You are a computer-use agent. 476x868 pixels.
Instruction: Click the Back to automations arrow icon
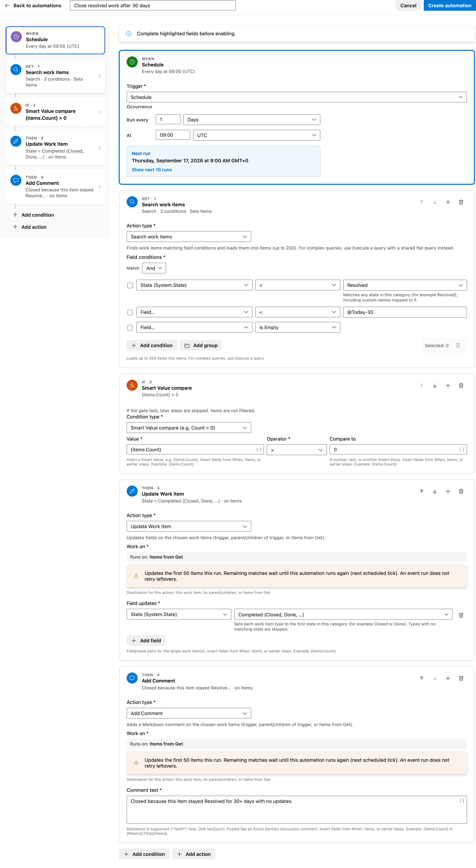[x=7, y=5]
